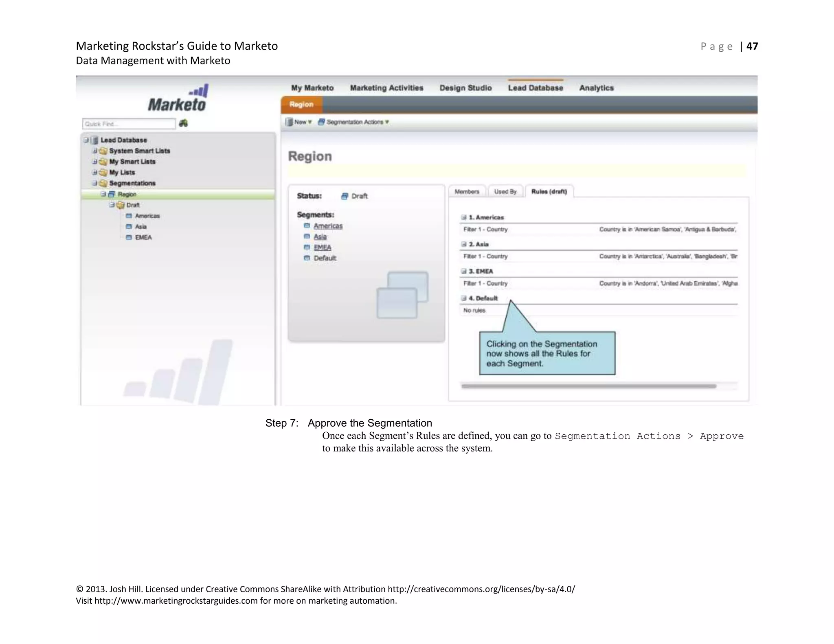
Task: Click the Lead Database tree icon
Action: (x=94, y=140)
